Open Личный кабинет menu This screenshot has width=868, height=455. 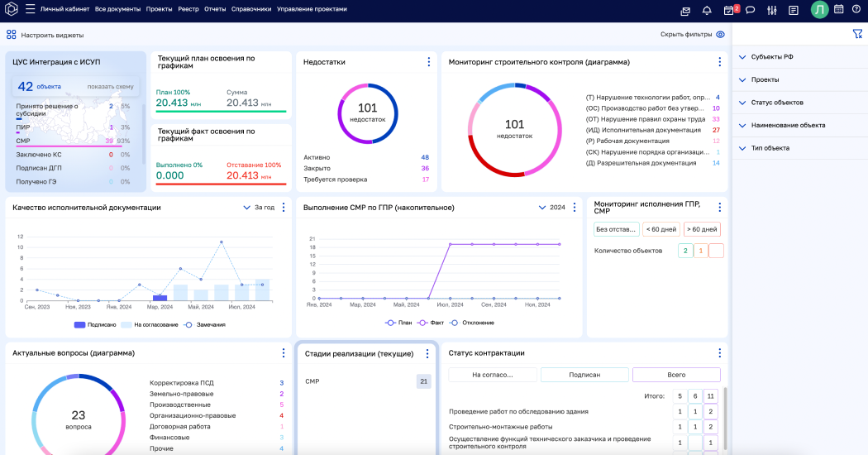point(64,9)
